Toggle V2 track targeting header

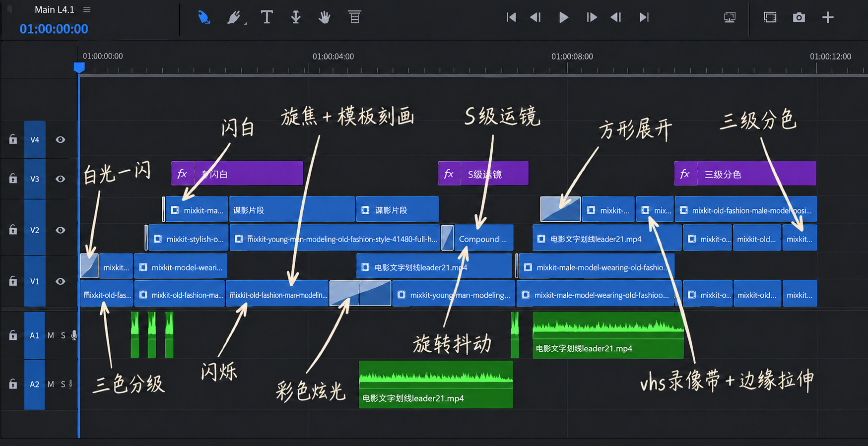click(x=35, y=230)
